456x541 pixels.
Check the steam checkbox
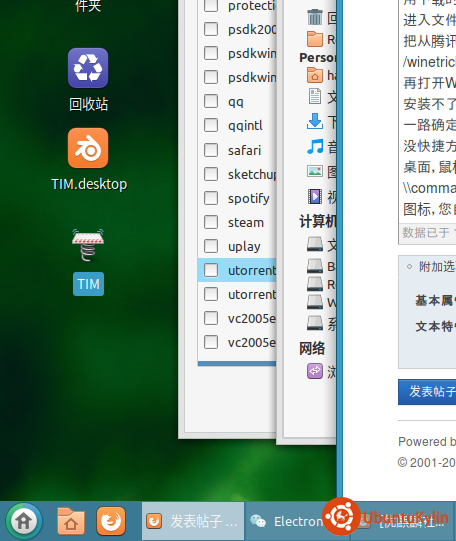coord(211,222)
